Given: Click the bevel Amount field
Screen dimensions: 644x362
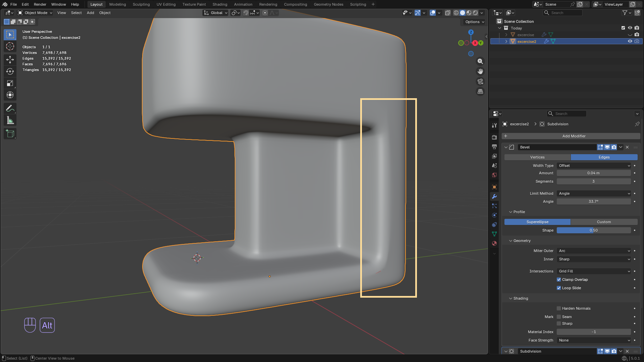Looking at the screenshot, I should coord(594,173).
